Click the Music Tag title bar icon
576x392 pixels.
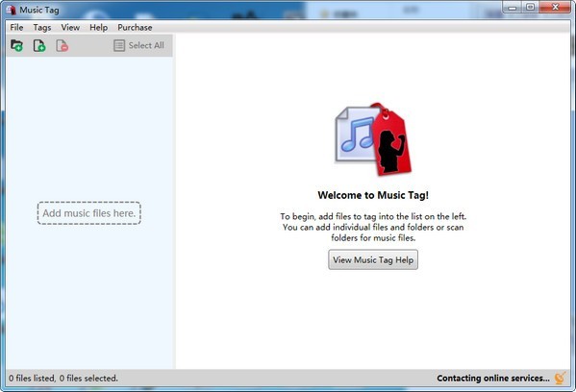[x=11, y=10]
